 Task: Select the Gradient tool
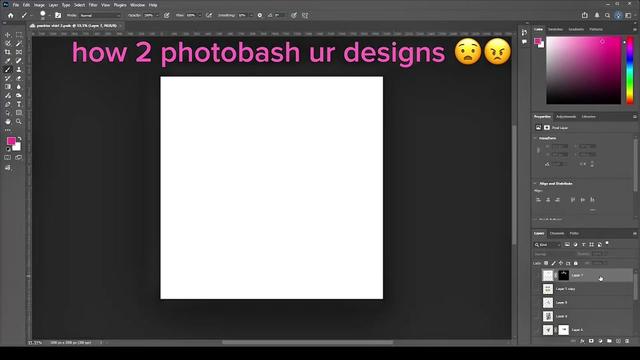click(x=8, y=87)
